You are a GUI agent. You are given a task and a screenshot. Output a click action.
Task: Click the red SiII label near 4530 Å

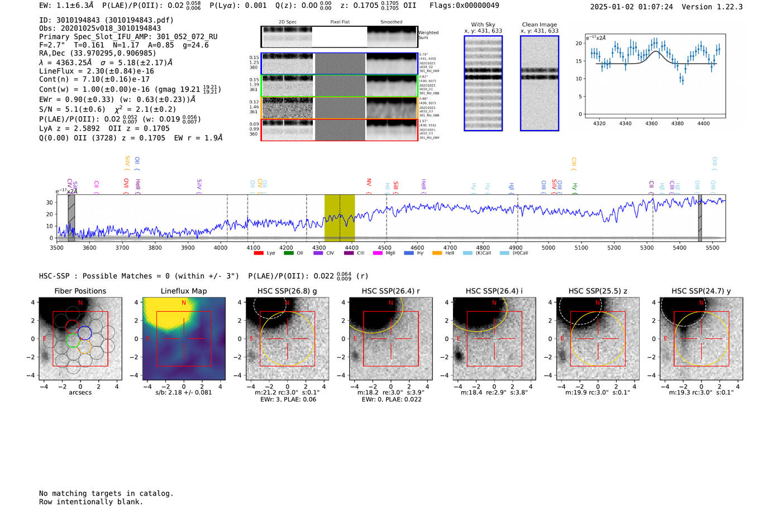pos(395,186)
